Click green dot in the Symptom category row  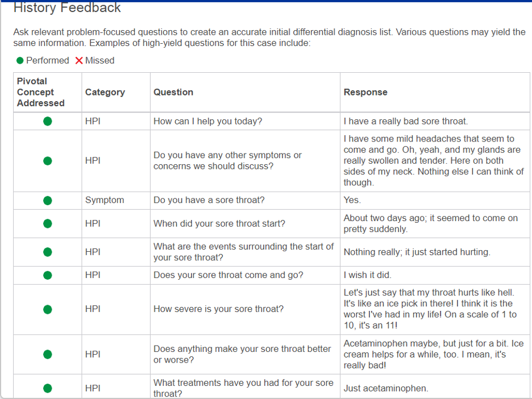(48, 200)
